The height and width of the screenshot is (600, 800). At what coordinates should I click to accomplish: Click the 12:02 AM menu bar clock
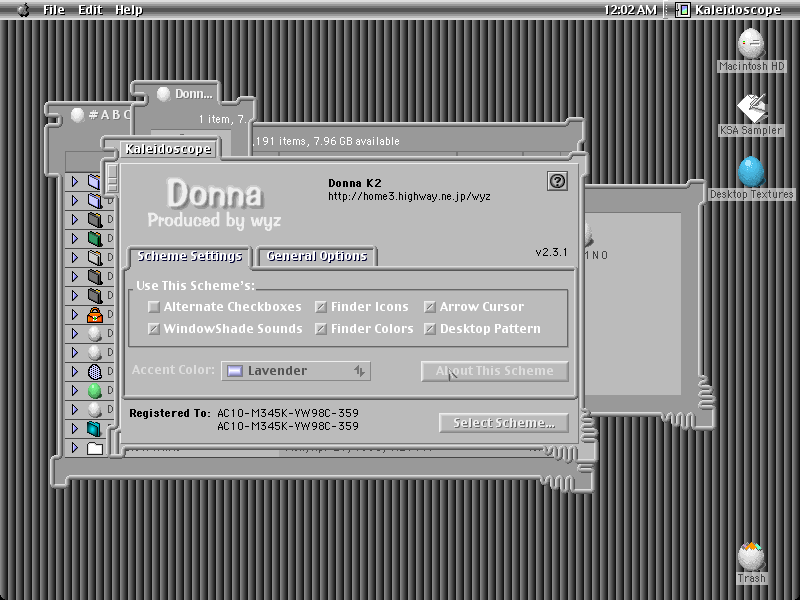point(630,10)
